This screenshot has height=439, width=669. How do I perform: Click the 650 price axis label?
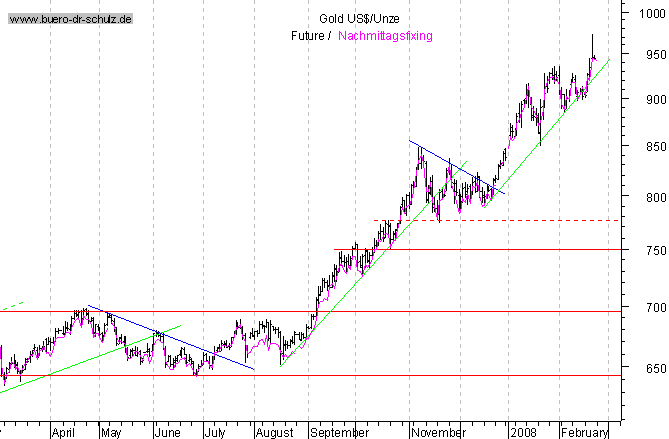click(656, 369)
